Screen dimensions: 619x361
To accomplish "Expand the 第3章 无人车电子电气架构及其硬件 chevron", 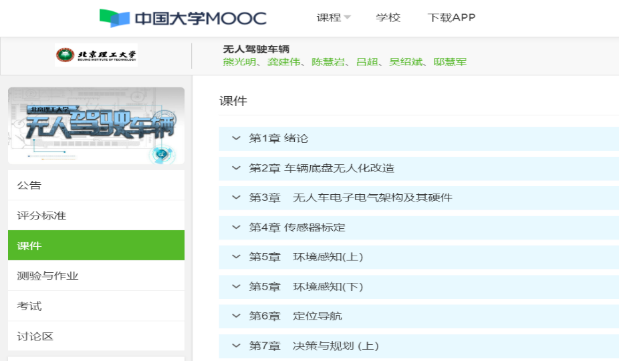I will tap(236, 197).
